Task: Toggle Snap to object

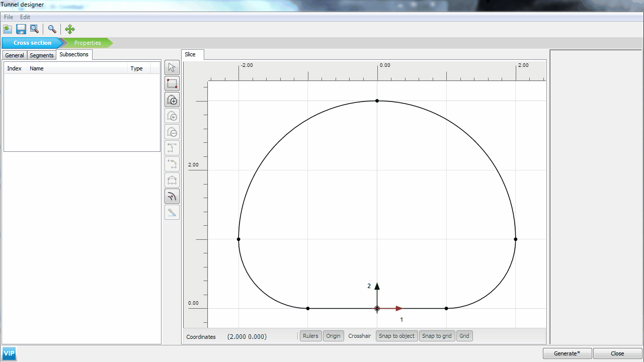Action: tap(396, 336)
